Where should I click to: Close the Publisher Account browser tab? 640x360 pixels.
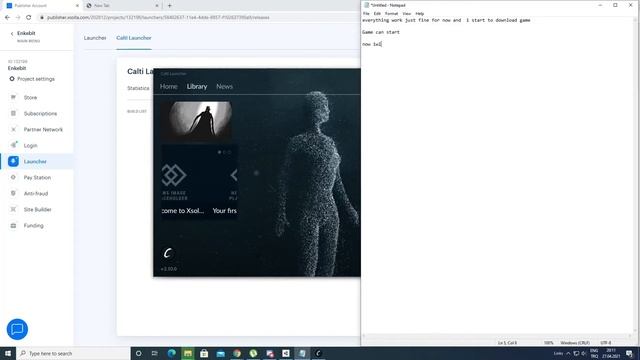click(x=77, y=6)
